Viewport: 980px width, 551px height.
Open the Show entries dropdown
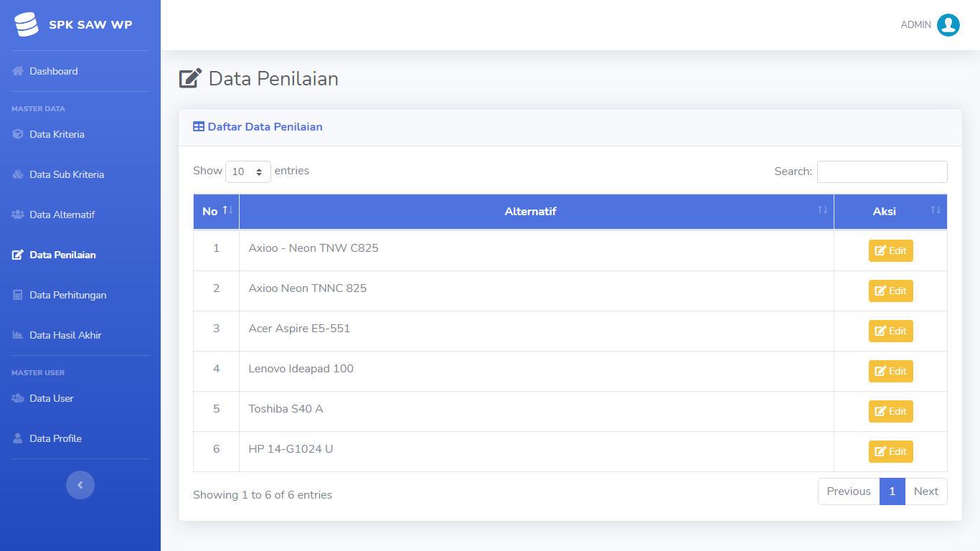248,171
